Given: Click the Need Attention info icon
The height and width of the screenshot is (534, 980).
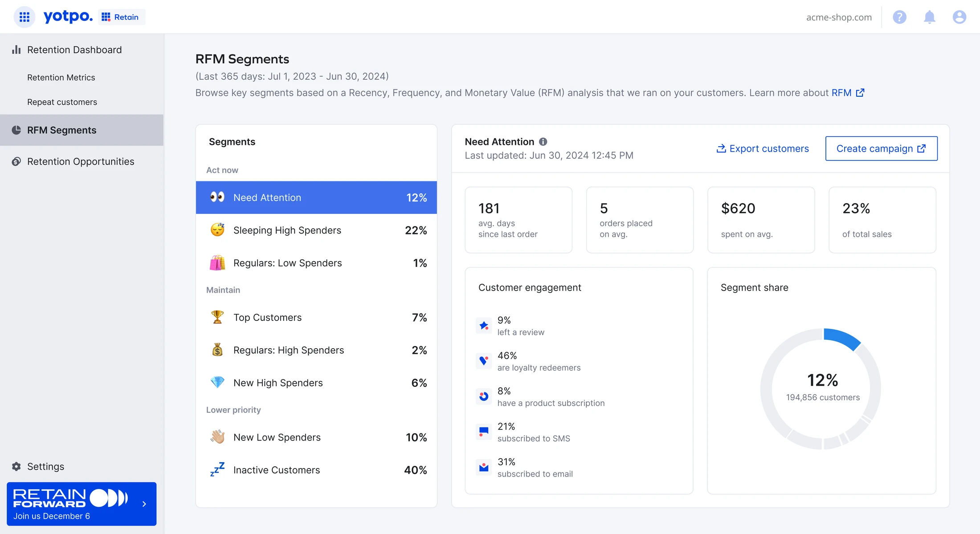Looking at the screenshot, I should (543, 142).
